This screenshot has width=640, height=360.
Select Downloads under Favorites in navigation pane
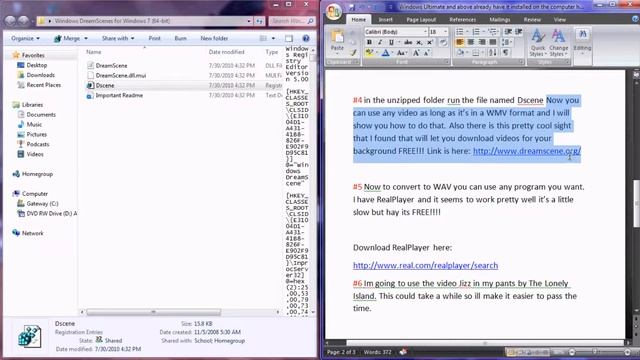[x=40, y=75]
